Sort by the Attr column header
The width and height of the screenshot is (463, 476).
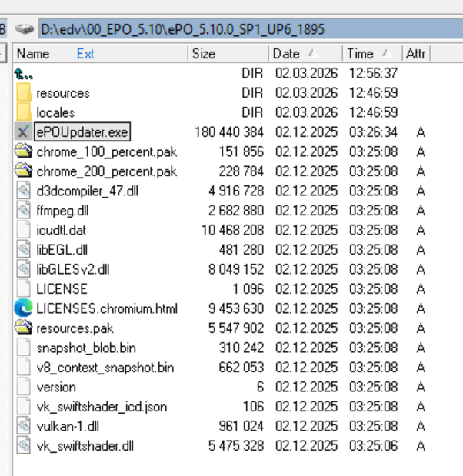(x=415, y=54)
